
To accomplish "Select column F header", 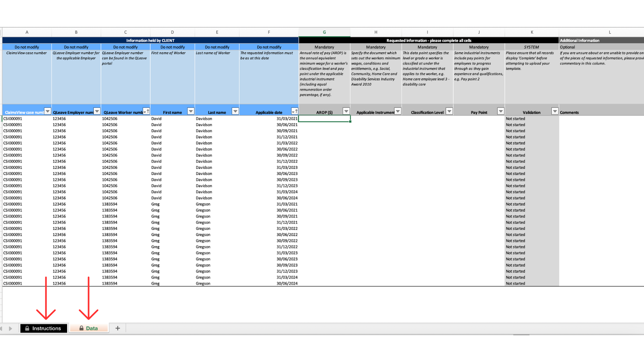I will point(269,33).
